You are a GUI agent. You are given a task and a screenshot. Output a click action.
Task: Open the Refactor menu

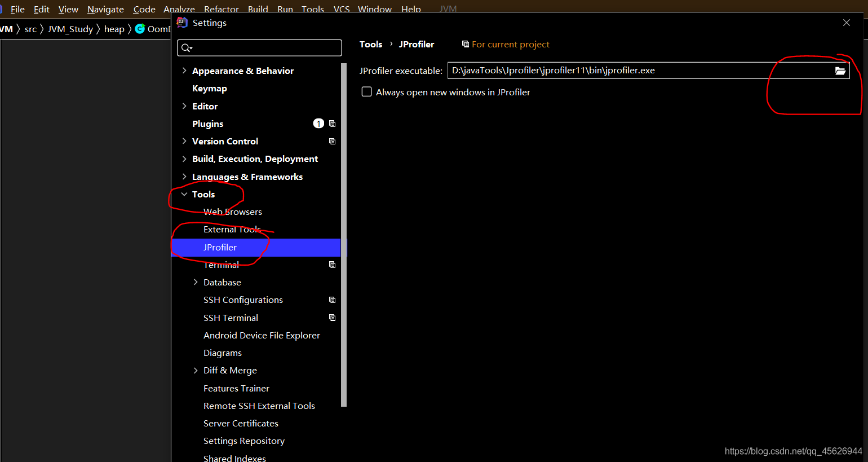point(222,9)
